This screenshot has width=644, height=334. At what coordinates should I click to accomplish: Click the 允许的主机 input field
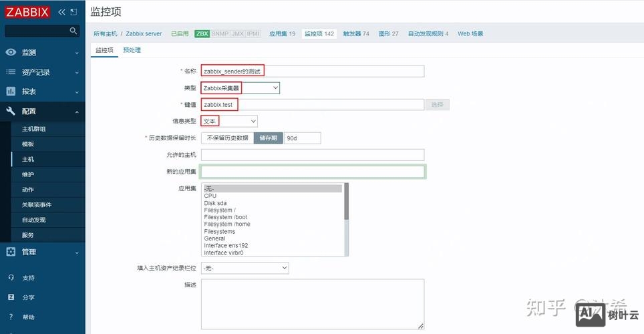pyautogui.click(x=313, y=155)
